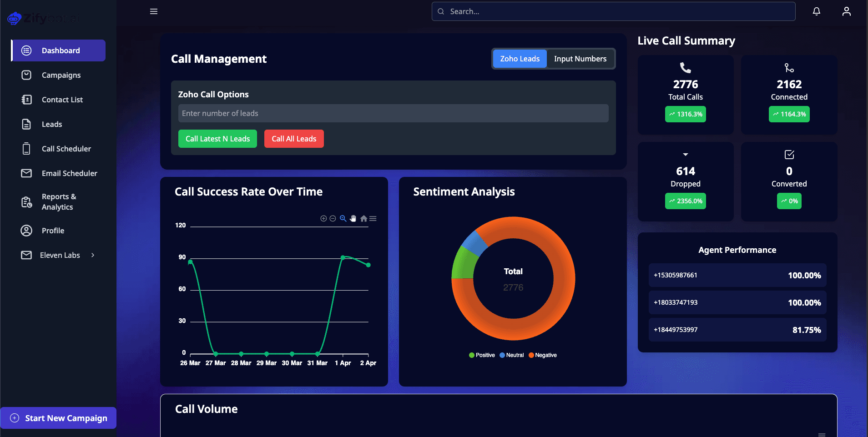Click chart zoom in plus icon
This screenshot has height=437, width=868.
coord(323,219)
